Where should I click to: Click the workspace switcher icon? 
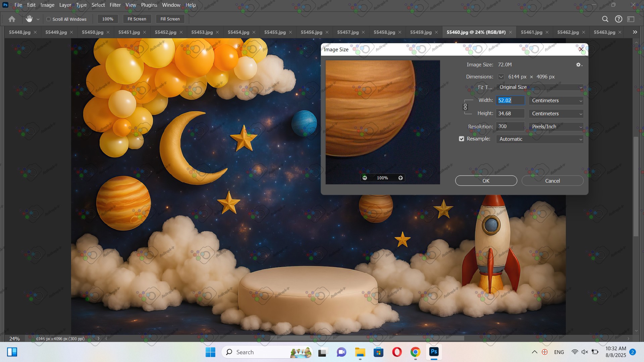pyautogui.click(x=631, y=19)
